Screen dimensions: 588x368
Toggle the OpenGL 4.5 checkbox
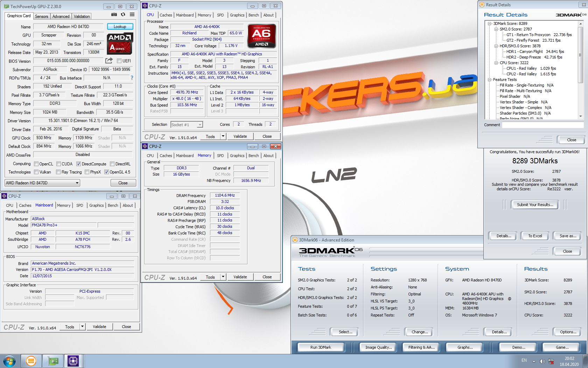tap(106, 172)
